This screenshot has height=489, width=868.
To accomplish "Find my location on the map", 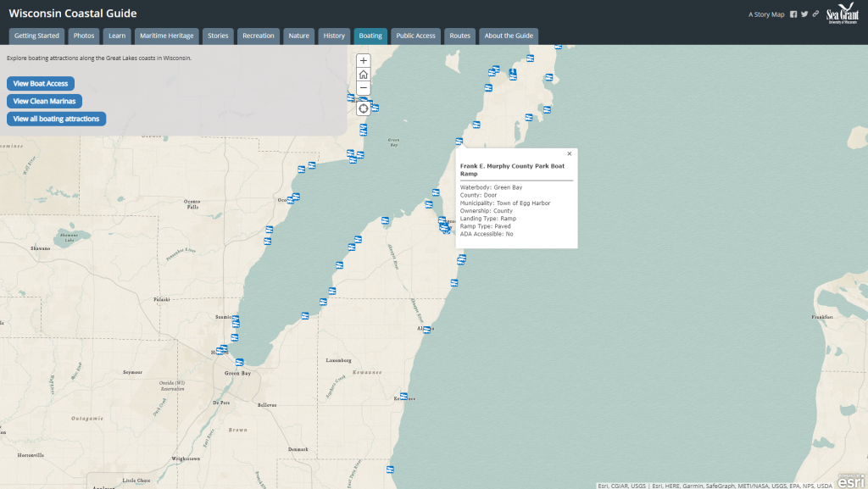I will tap(363, 108).
